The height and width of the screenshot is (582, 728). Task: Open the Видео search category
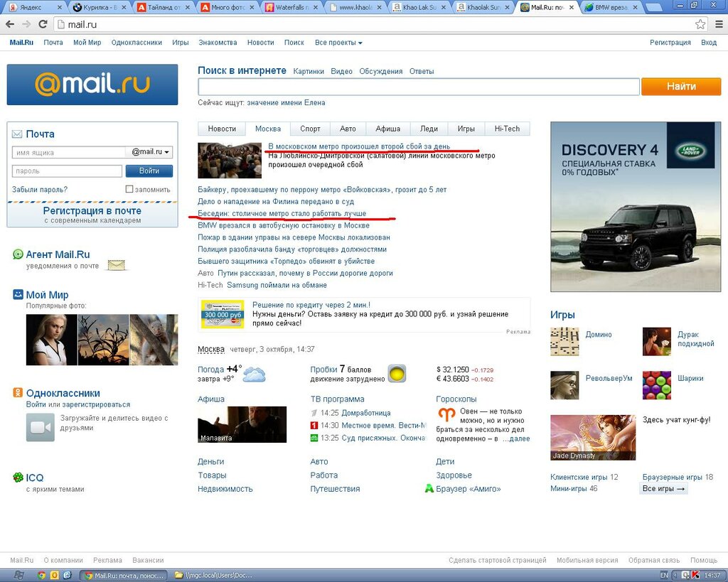click(342, 72)
